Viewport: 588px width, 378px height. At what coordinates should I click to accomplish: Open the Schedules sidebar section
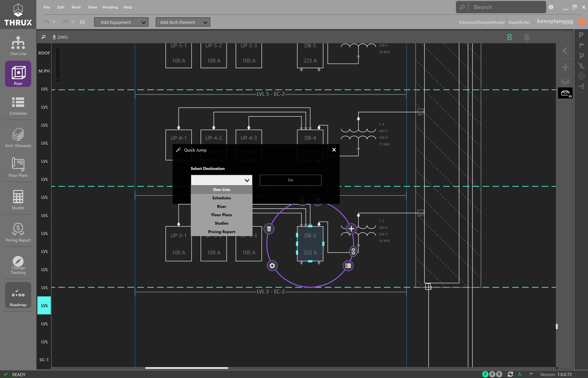click(x=18, y=106)
